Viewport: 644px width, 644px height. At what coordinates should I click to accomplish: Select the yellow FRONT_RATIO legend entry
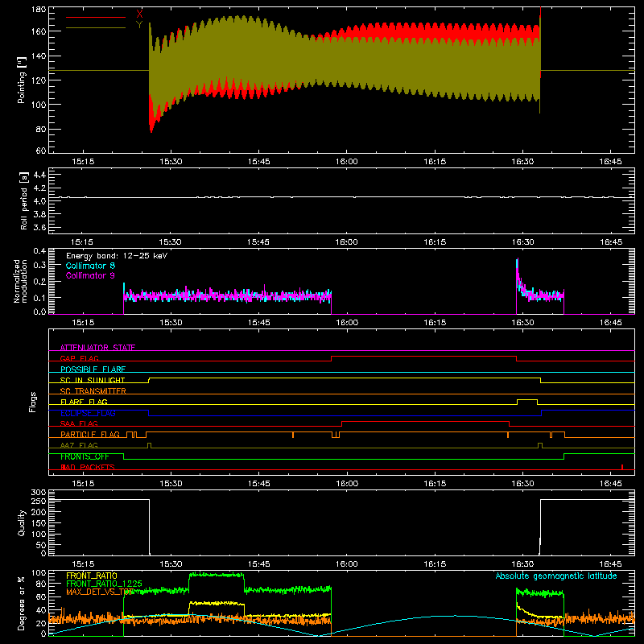pyautogui.click(x=92, y=576)
